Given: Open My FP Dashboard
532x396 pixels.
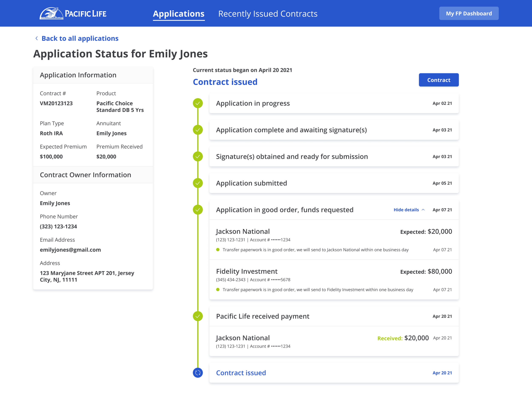Looking at the screenshot, I should pyautogui.click(x=469, y=13).
